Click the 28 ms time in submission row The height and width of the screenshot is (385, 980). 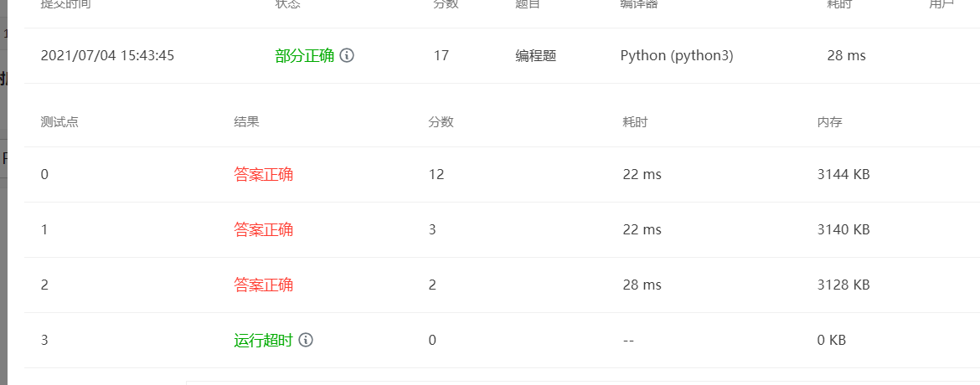click(846, 55)
